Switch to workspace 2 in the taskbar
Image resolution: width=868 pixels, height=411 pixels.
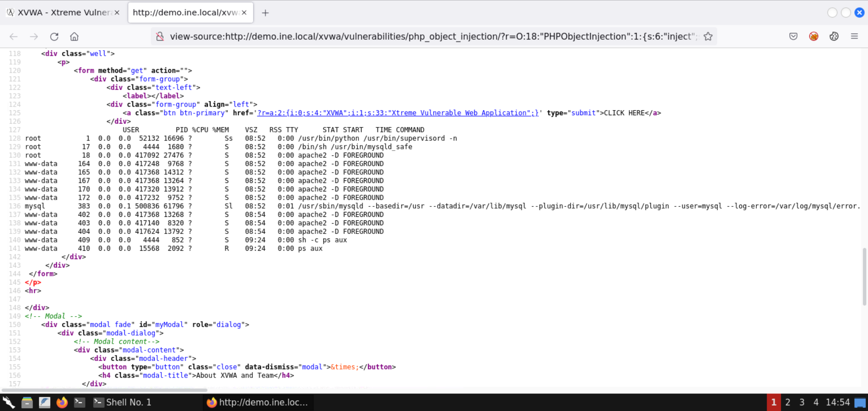click(788, 402)
